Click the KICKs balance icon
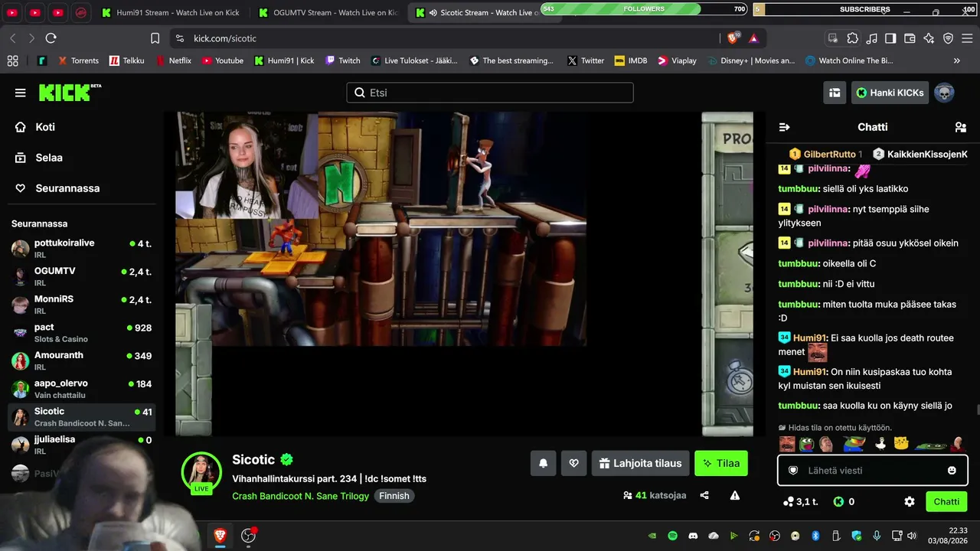This screenshot has width=980, height=551. click(838, 502)
